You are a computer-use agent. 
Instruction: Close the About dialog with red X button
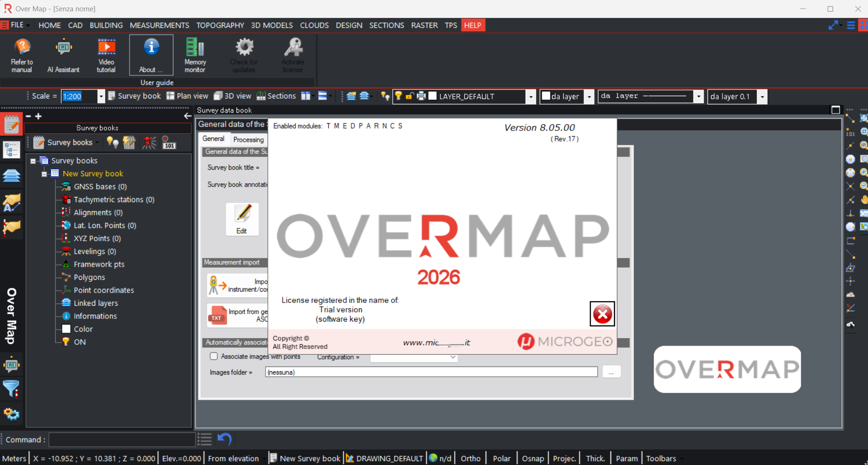602,314
